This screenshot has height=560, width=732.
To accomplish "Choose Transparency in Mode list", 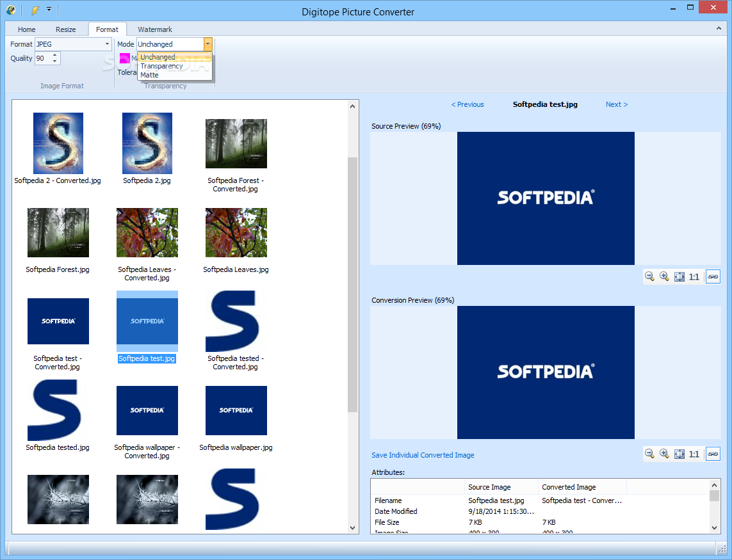I will pos(175,66).
